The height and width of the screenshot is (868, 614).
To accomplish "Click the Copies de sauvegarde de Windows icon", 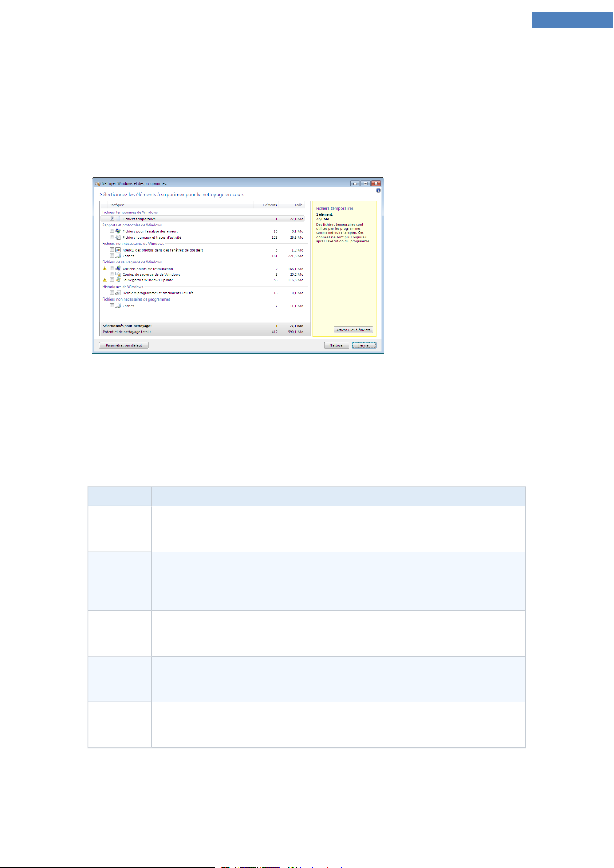I will tap(118, 274).
